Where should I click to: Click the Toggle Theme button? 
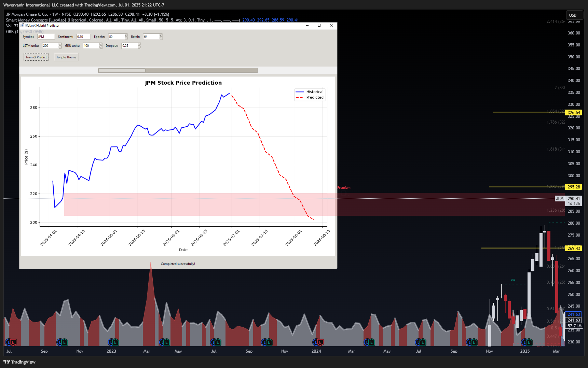(66, 57)
